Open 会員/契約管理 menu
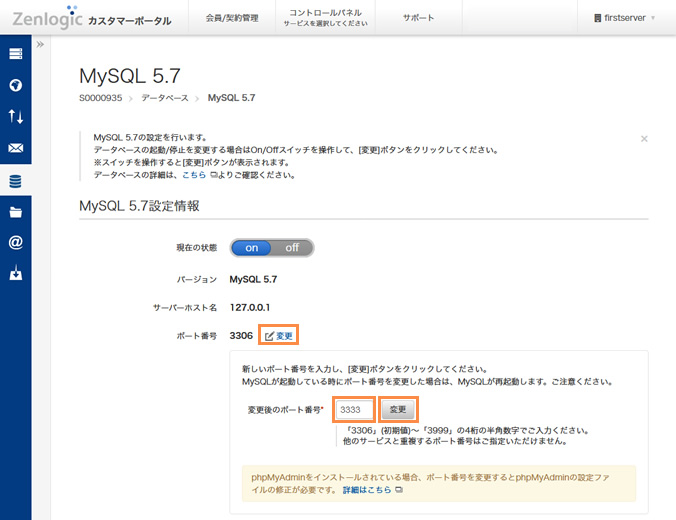 point(232,18)
